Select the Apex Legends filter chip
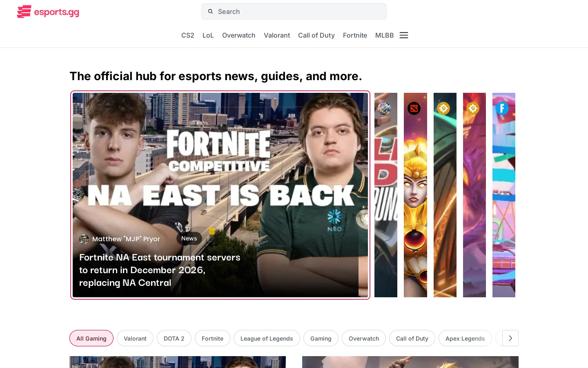The width and height of the screenshot is (588, 368). tap(465, 338)
